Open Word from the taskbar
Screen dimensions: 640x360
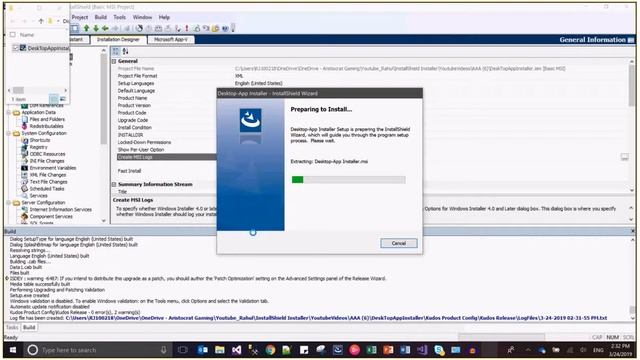click(x=405, y=350)
